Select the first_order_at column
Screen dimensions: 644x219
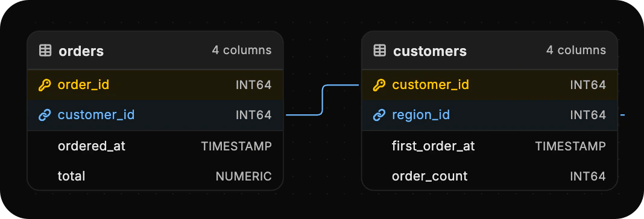pos(490,146)
